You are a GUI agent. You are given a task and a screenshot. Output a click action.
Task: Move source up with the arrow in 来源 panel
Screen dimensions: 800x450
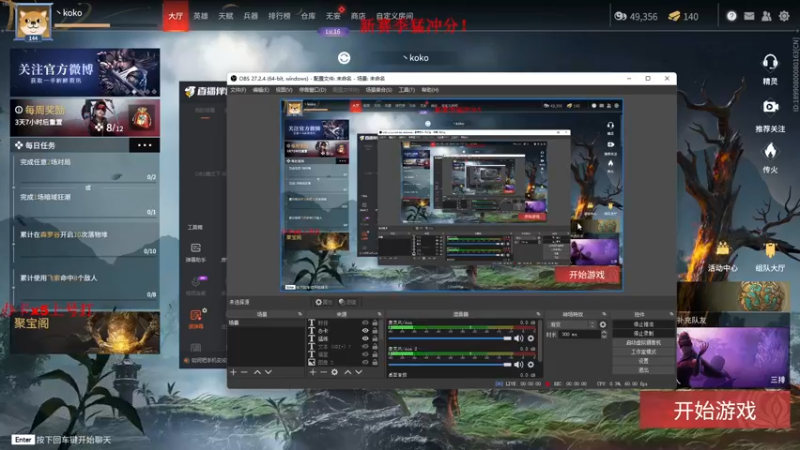point(347,372)
